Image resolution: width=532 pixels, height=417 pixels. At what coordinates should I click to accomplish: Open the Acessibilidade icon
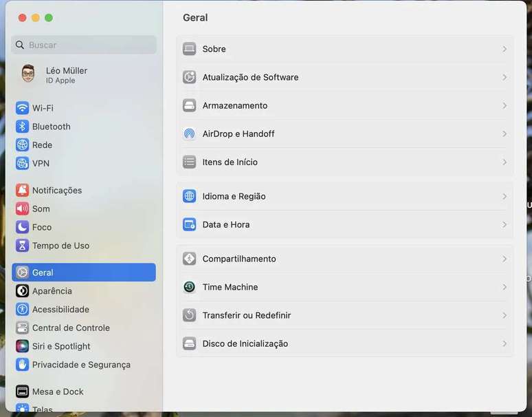[x=23, y=310]
